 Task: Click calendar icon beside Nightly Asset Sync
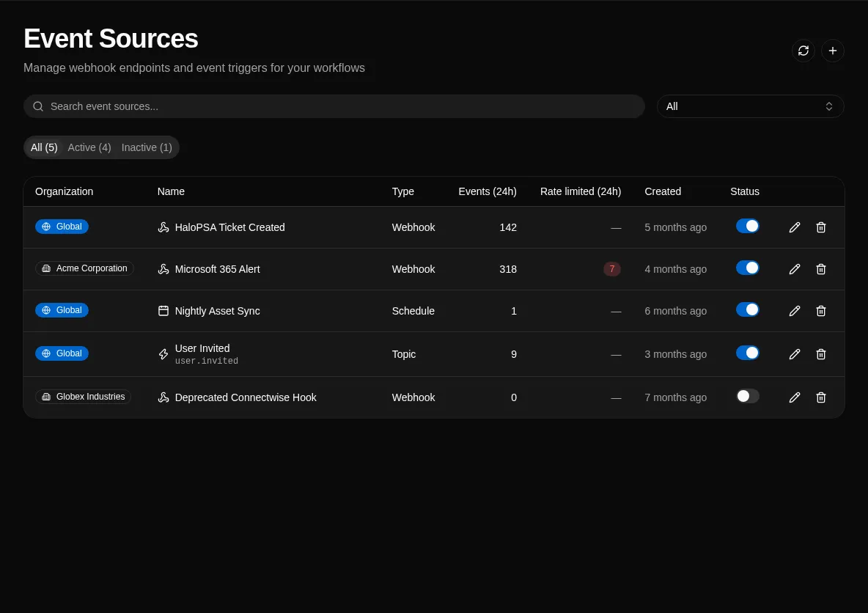click(163, 311)
